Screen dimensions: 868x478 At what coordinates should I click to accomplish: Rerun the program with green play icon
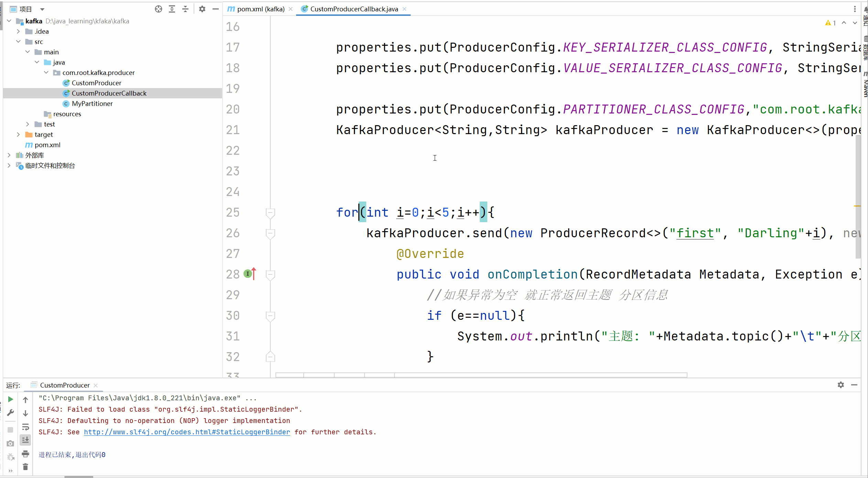pos(11,399)
